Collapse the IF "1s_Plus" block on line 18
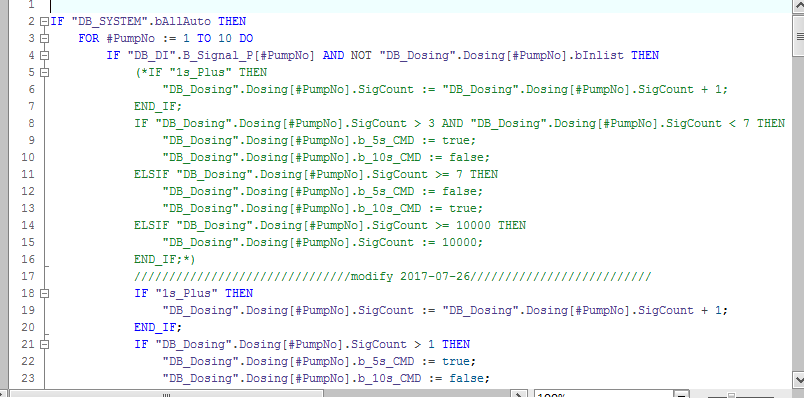 (44, 293)
